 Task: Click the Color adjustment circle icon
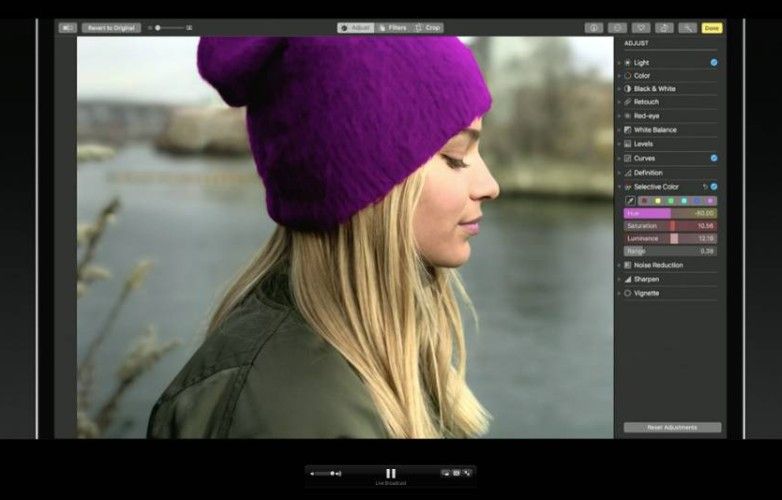(627, 76)
